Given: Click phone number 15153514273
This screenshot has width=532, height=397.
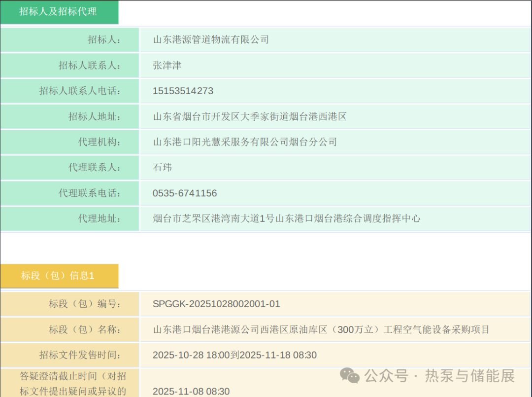Looking at the screenshot, I should click(x=183, y=91).
